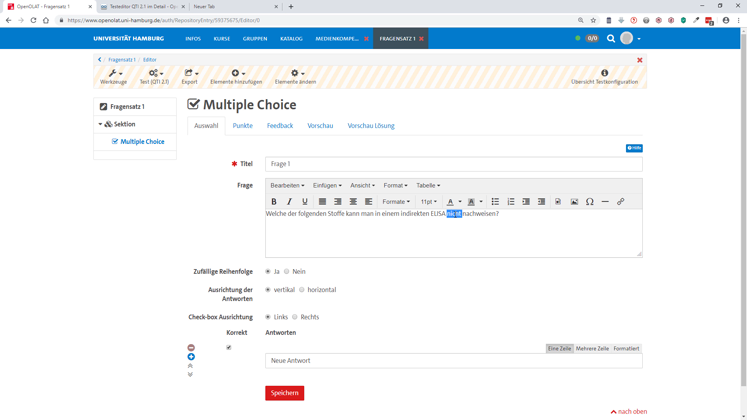
Task: Mark the answer as correct via Korrekt checkbox
Action: (x=229, y=348)
